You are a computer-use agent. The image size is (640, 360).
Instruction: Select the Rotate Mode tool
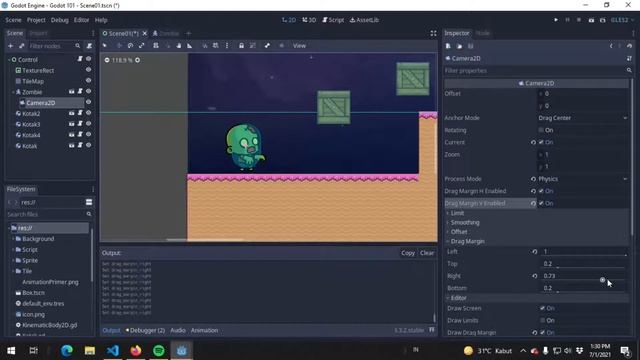point(130,46)
